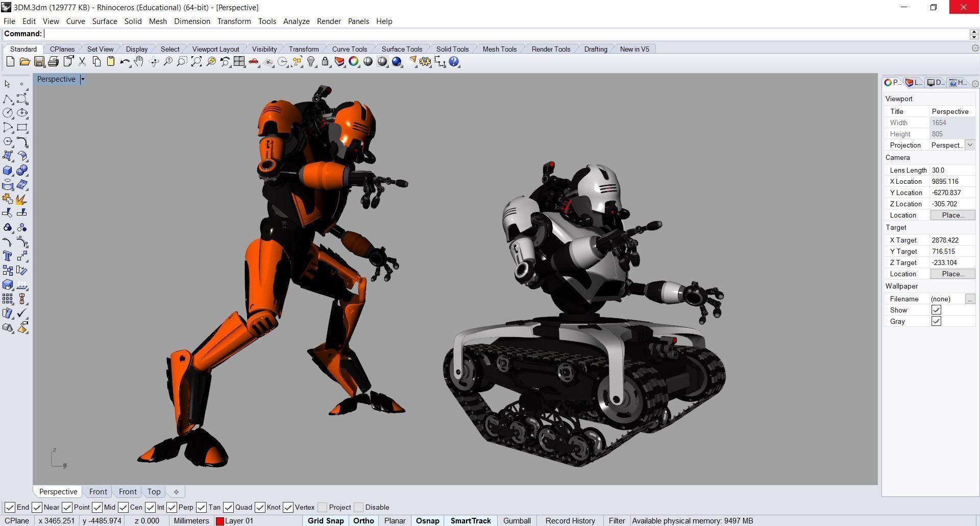Enable the Project osnap checkbox

click(322, 507)
